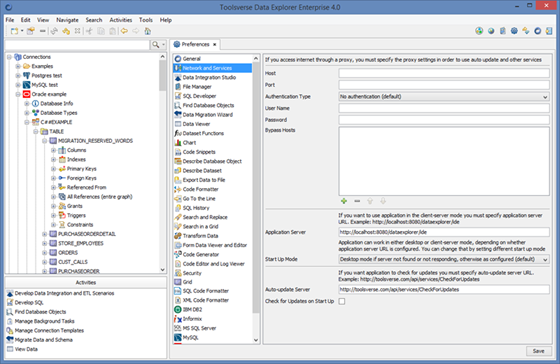Click the Password input field
This screenshot has width=560, height=364.
pos(444,120)
